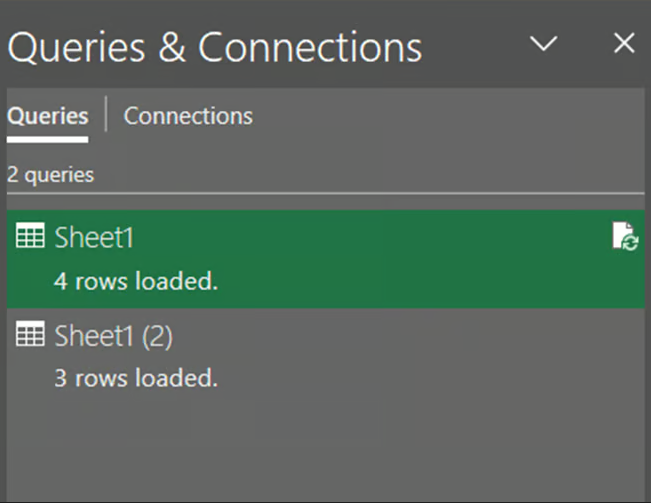Click the "4 rows loaded." status text
Screen dimensions: 651x503
135,281
